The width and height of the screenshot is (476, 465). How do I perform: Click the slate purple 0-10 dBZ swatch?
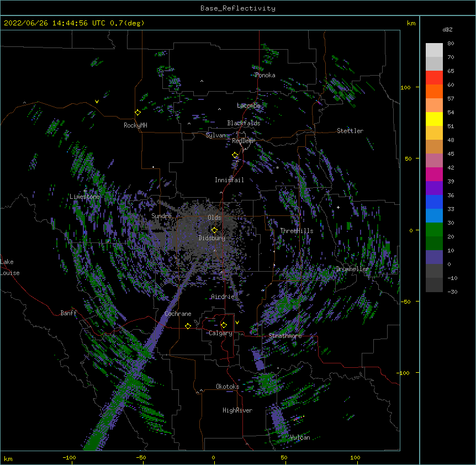pos(434,257)
